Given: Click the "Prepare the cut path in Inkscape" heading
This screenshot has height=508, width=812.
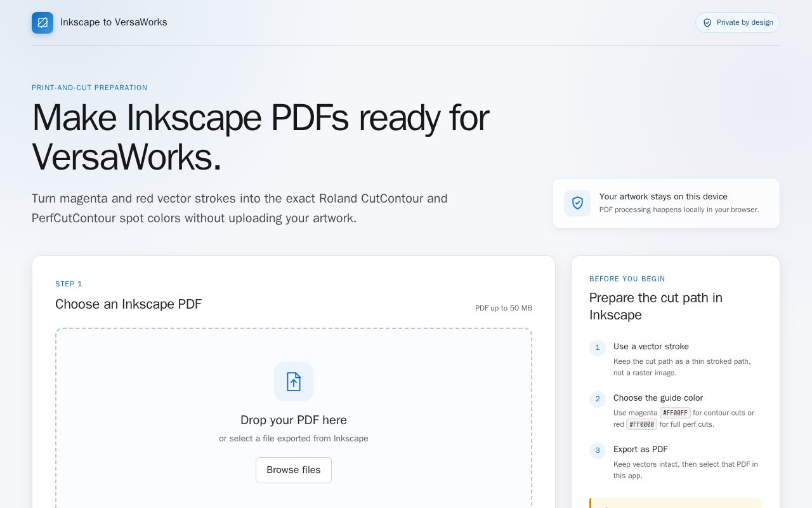Looking at the screenshot, I should click(656, 306).
